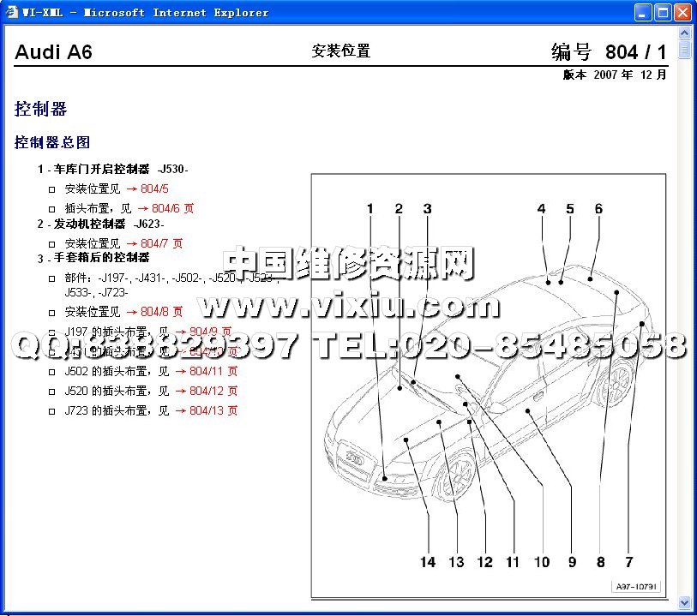Click callout number 3 in car diagram

coord(427,209)
